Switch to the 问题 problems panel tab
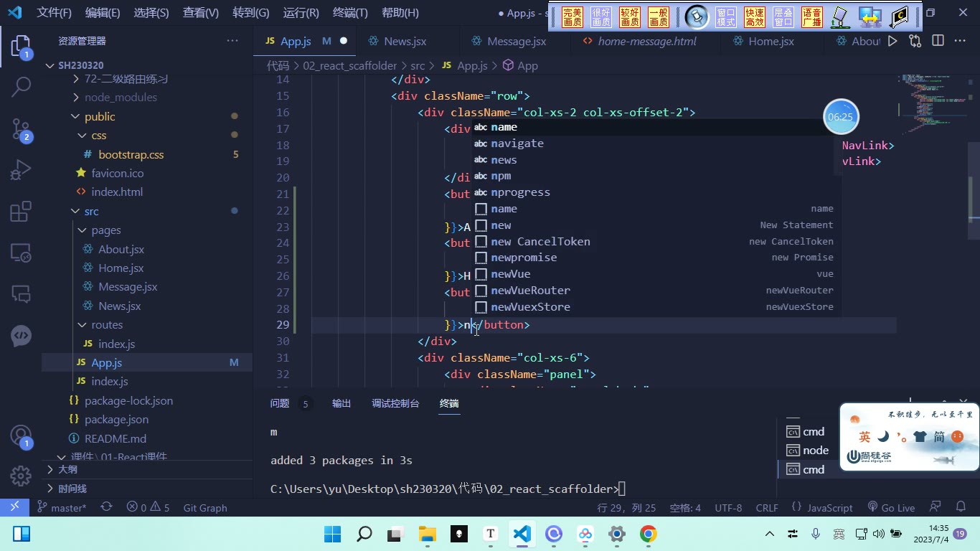This screenshot has width=980, height=551. click(280, 403)
